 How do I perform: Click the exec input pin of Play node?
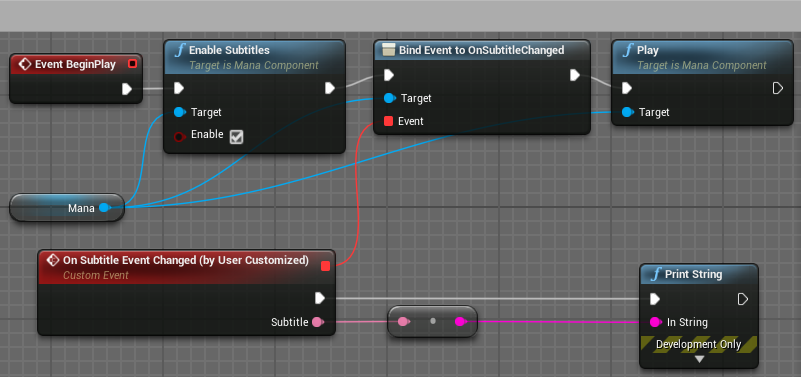(627, 88)
